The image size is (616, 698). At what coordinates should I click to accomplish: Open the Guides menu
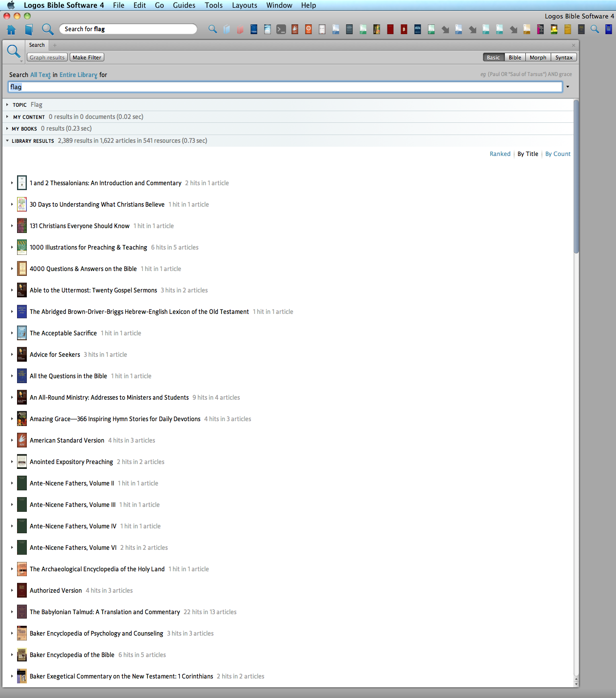click(x=184, y=5)
